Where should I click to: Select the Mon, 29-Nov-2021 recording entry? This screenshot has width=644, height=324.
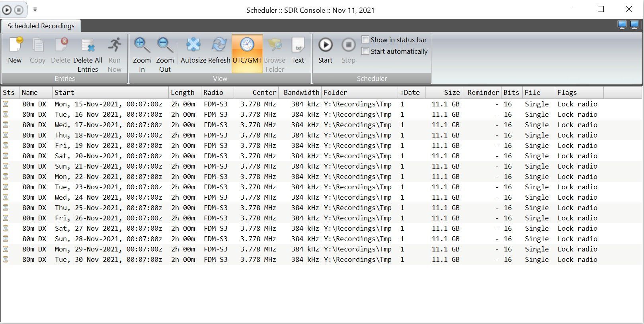[321, 249]
